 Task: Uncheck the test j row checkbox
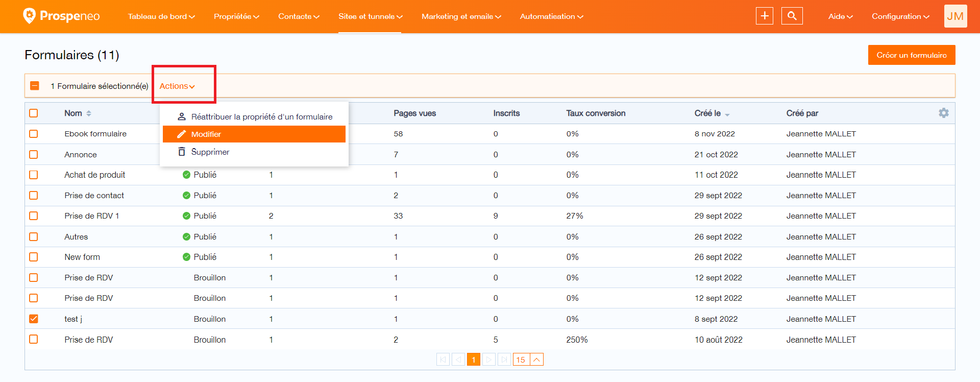[x=34, y=319]
